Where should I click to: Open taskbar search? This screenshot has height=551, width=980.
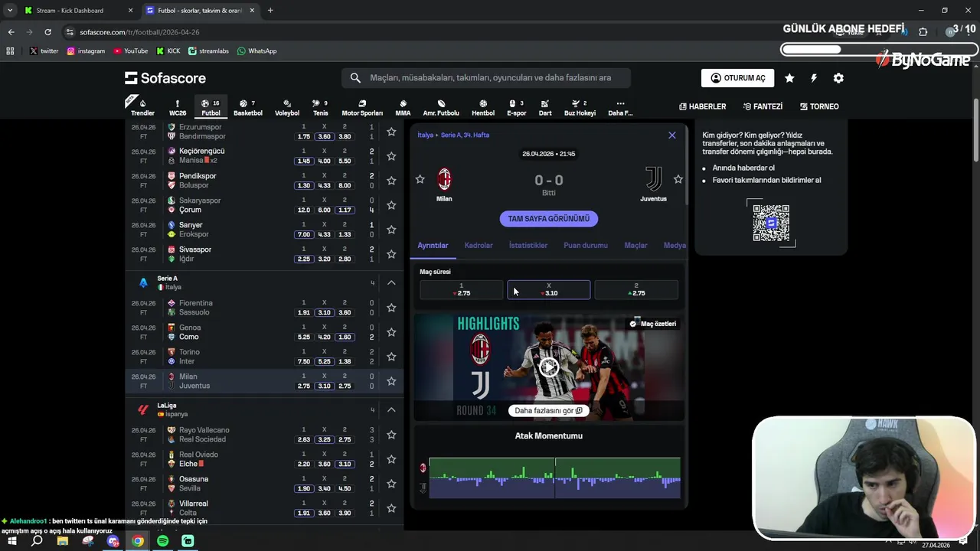coord(37,541)
